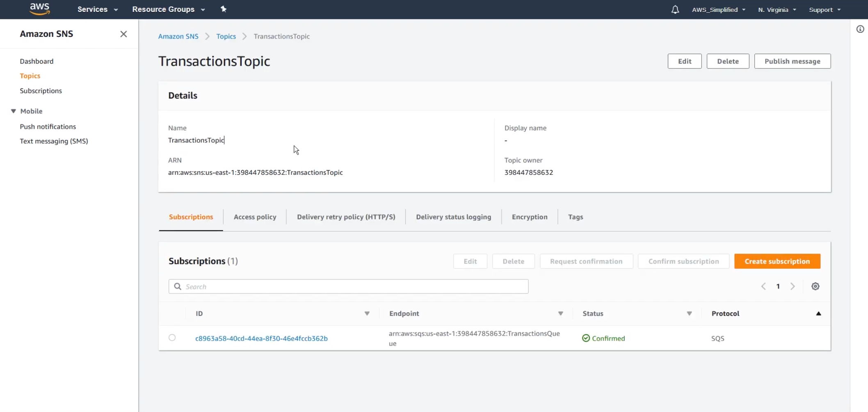Click Create subscription button
868x412 pixels.
point(777,261)
